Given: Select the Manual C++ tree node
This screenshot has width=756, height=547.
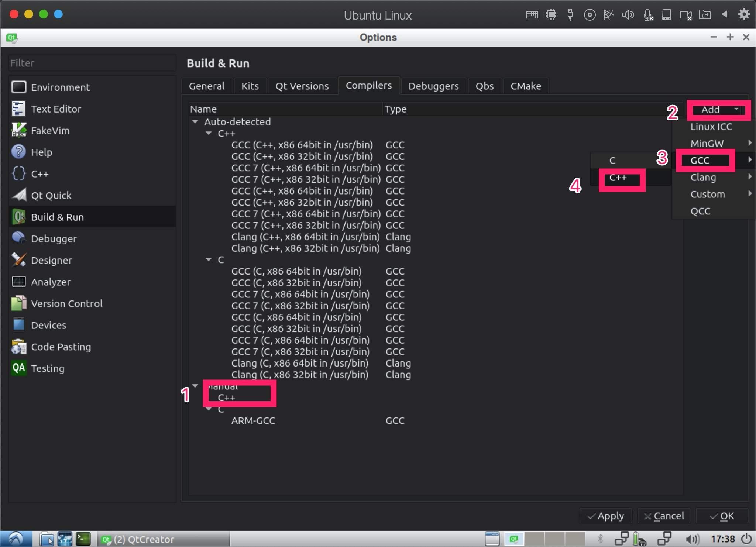Looking at the screenshot, I should tap(226, 398).
